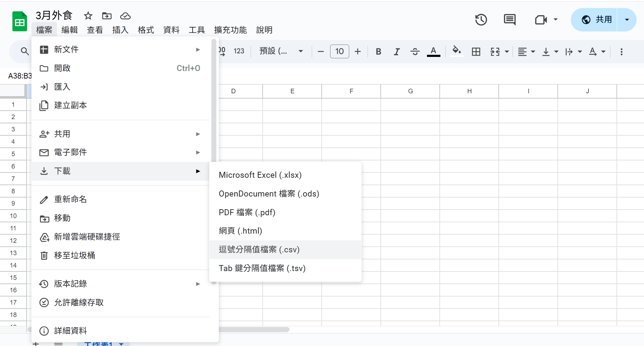
Task: Expand the Meet call options arrow
Action: click(x=556, y=19)
